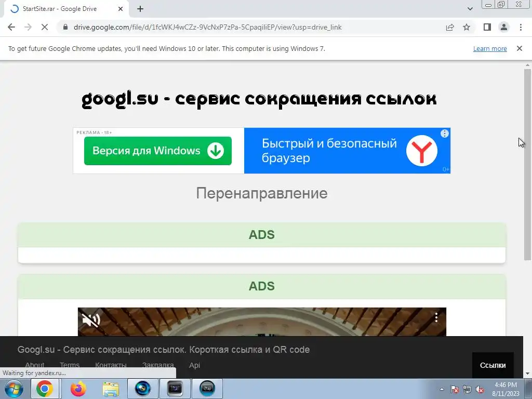Viewport: 532px width, 399px height.
Task: Open the video ad options menu
Action: click(x=436, y=317)
